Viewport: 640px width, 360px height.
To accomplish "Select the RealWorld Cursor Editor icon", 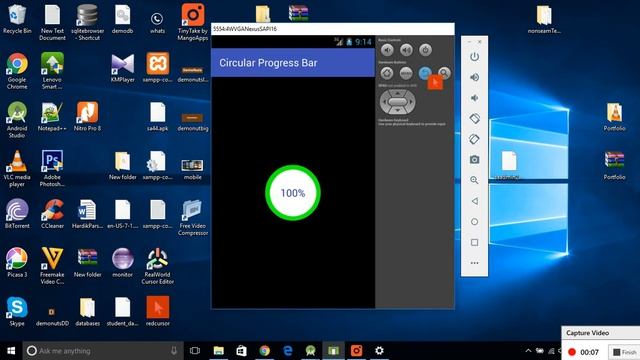I will 158,266.
